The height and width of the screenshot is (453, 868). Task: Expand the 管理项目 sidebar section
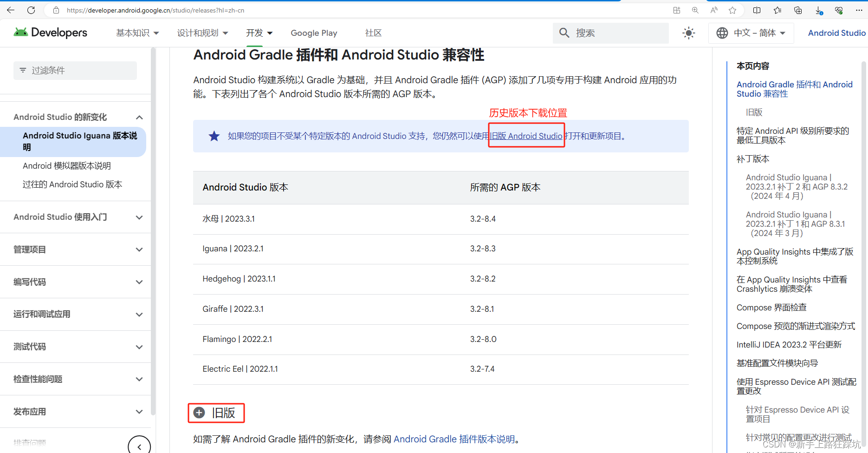coord(139,249)
